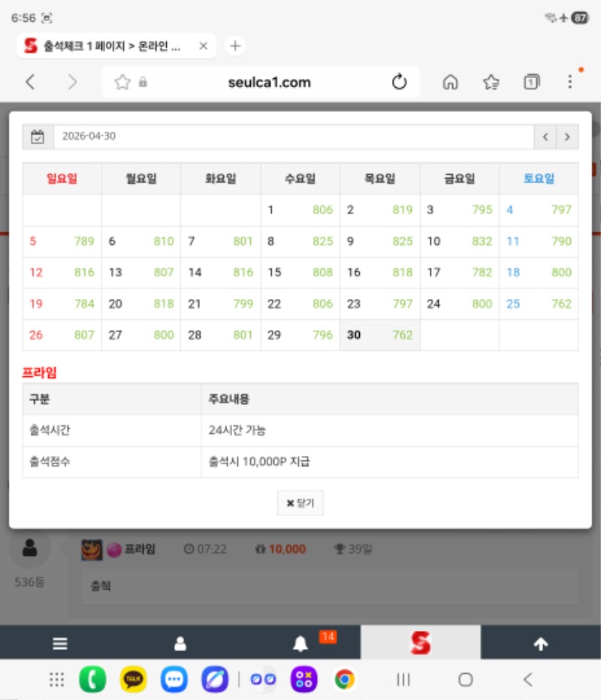
Task: Open browser bookmarks list star icon
Action: coord(491,83)
